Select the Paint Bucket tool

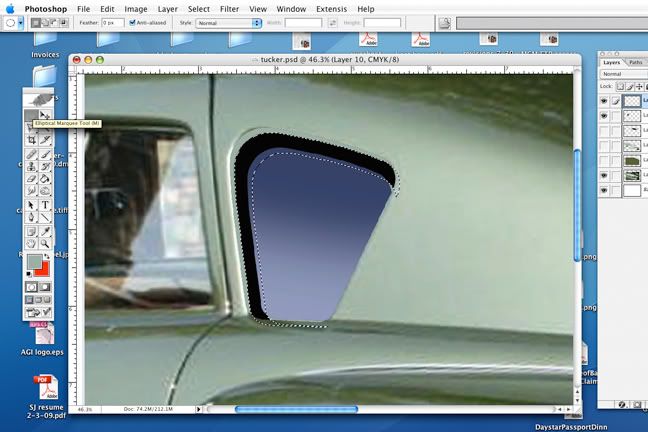click(x=45, y=179)
